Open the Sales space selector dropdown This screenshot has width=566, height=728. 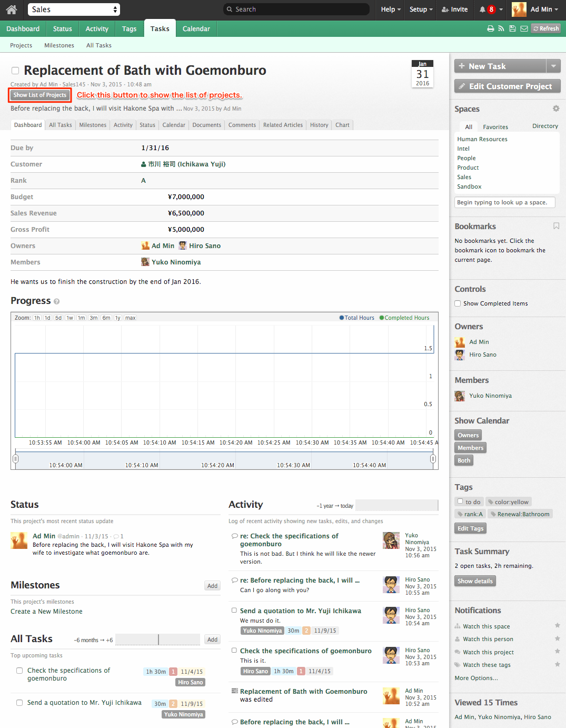(x=74, y=9)
